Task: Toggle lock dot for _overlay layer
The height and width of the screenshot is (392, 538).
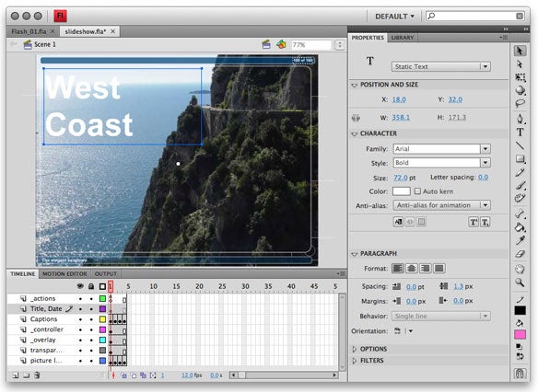Action: point(91,340)
